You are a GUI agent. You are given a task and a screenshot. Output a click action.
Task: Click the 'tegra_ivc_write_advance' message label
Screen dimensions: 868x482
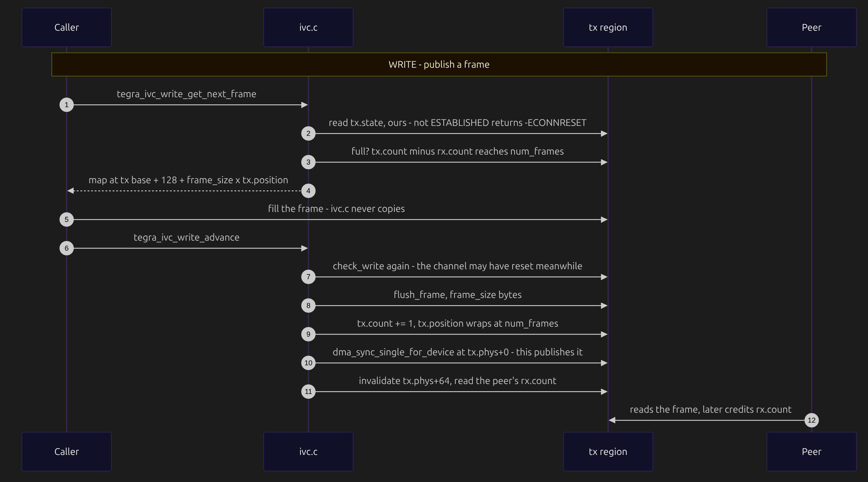[187, 237]
